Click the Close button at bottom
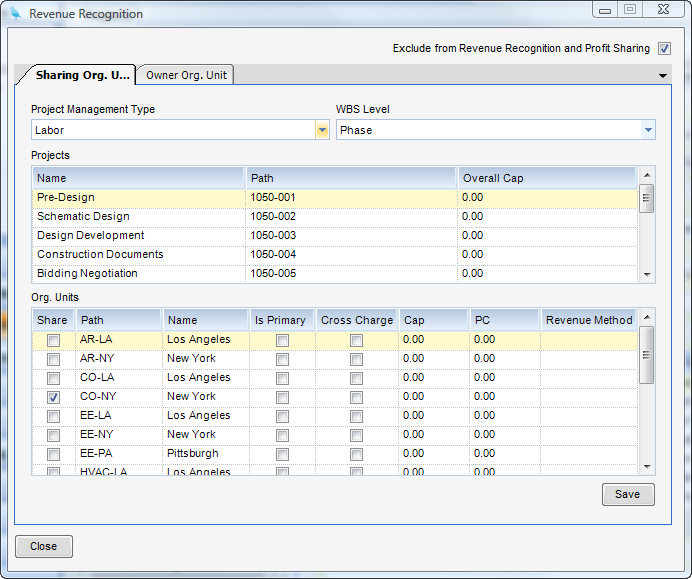This screenshot has height=579, width=692. [x=43, y=547]
